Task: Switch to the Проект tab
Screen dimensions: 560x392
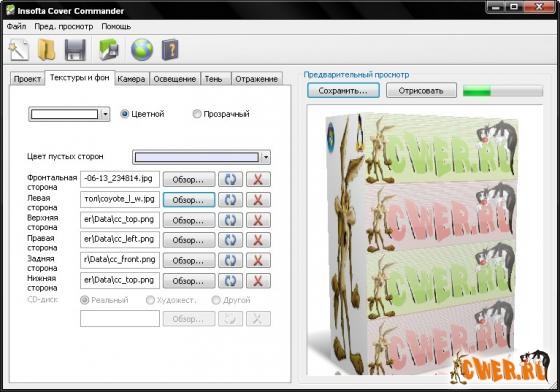Action: point(27,79)
